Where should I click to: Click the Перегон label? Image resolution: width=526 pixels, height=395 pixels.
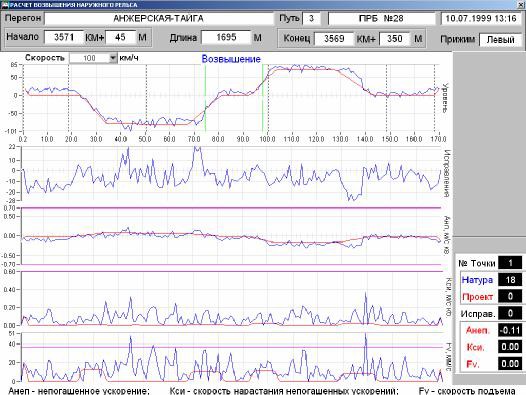23,18
